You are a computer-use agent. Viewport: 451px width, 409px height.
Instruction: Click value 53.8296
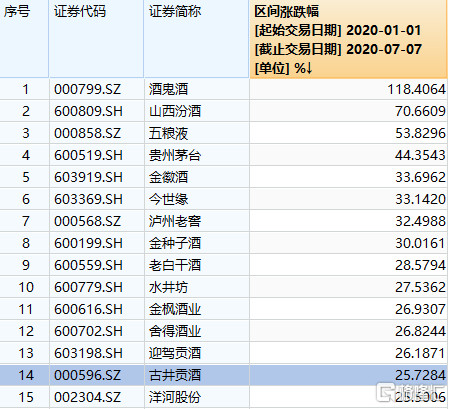pos(420,133)
